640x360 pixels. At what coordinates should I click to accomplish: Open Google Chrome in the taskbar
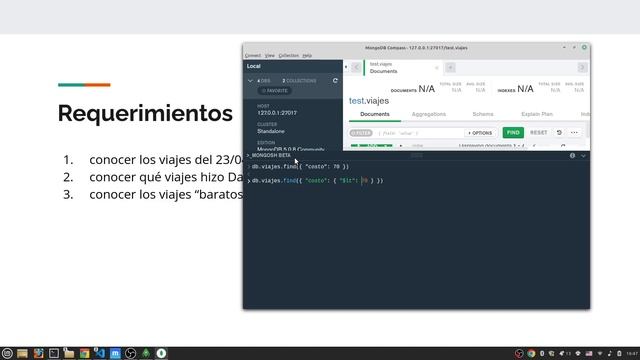point(84,353)
